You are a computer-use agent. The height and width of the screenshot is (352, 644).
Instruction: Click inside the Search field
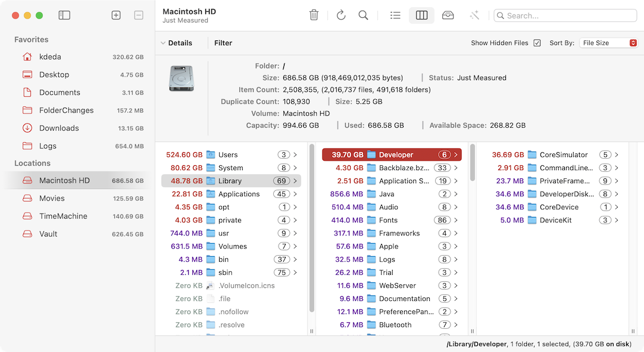click(x=564, y=15)
